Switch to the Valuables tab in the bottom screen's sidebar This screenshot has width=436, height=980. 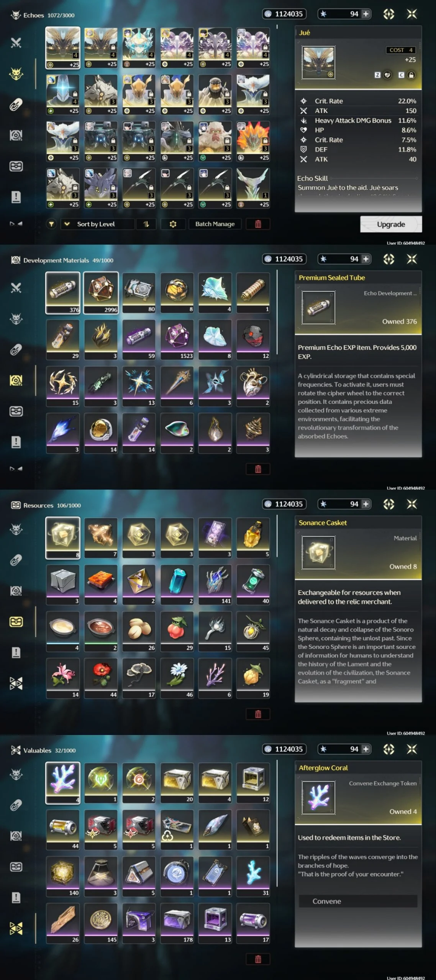coord(16,928)
